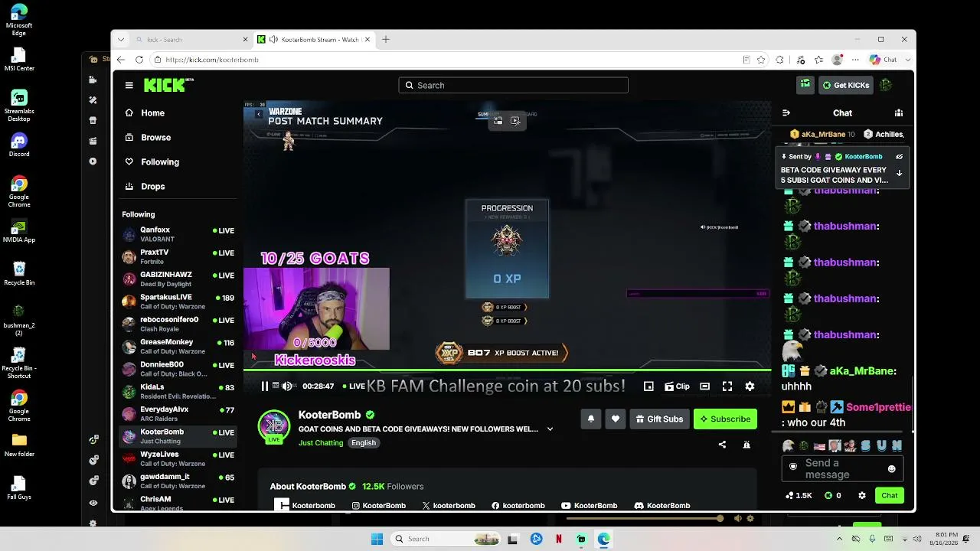
Task: Open PraxtTV channel in Following list
Action: (178, 256)
